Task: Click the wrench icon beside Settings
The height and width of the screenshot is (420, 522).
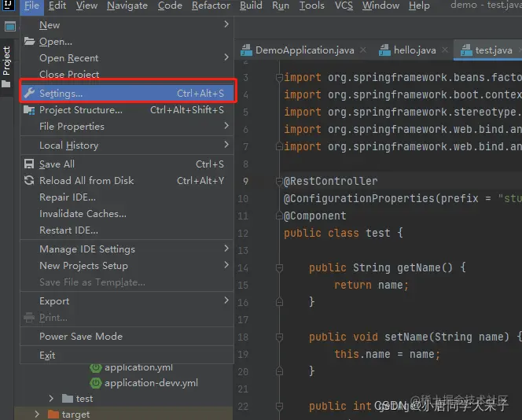Action: coord(29,94)
